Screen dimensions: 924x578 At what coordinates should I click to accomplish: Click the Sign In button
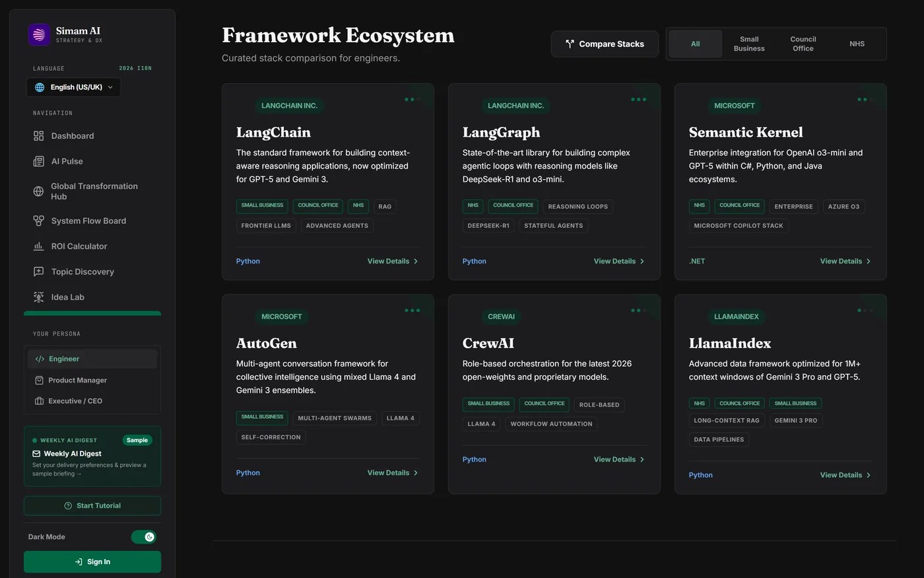[92, 562]
